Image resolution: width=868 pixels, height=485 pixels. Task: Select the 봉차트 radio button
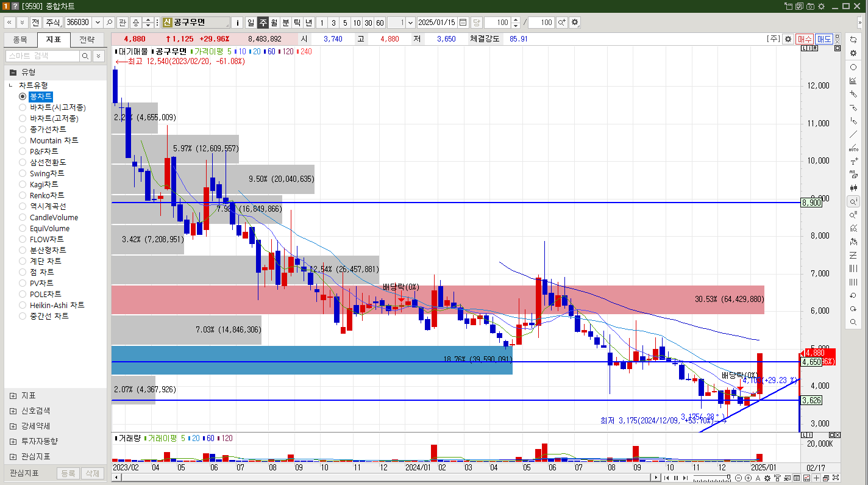tap(23, 96)
